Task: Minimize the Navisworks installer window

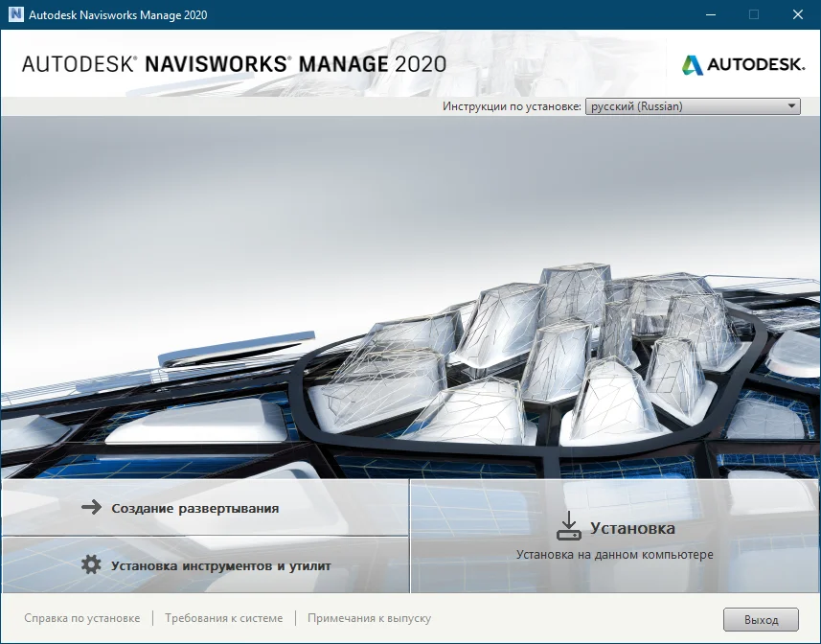Action: point(710,14)
